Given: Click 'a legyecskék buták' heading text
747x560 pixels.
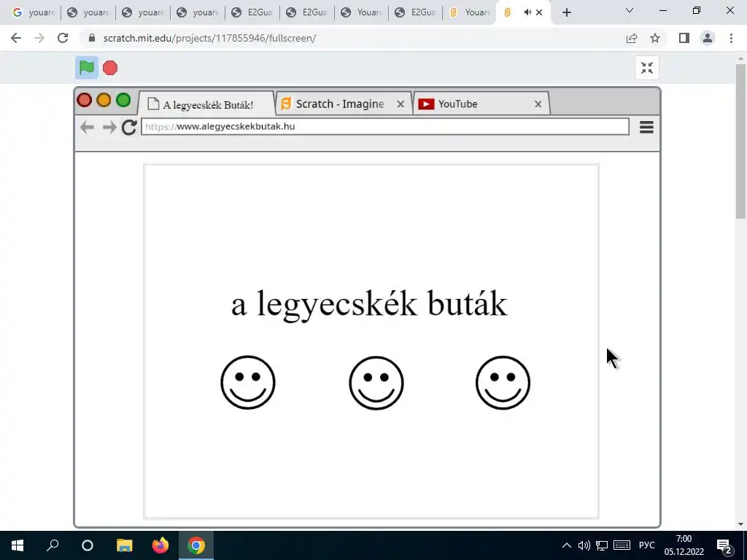Looking at the screenshot, I should (369, 305).
